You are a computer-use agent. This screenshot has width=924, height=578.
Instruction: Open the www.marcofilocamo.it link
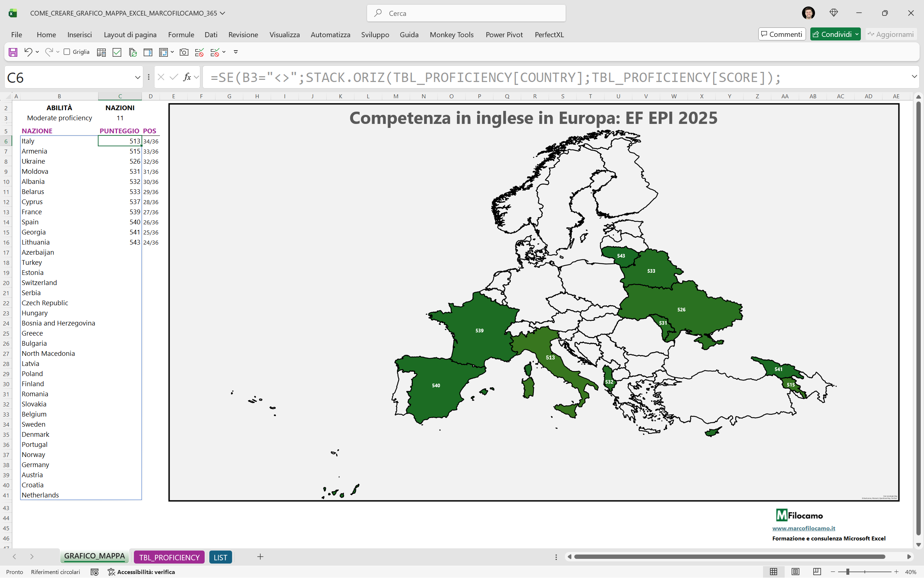803,528
